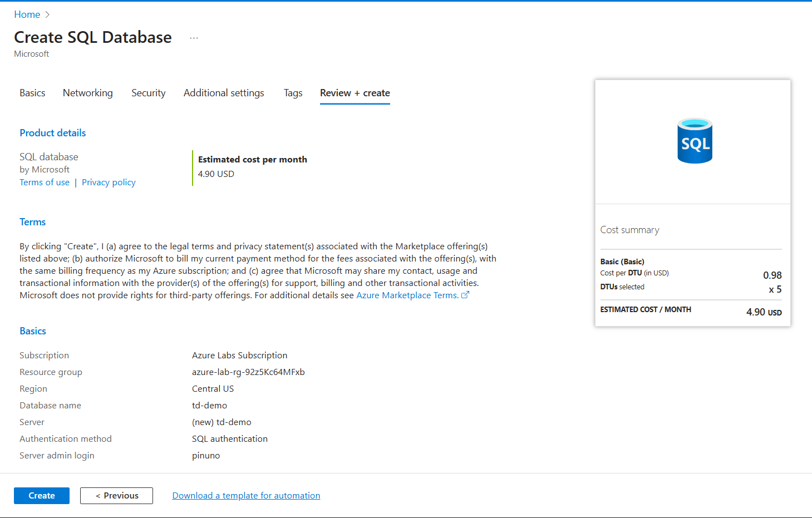Viewport: 812px width, 518px height.
Task: Open the ellipsis menu beside Create SQL Database
Action: tap(194, 38)
